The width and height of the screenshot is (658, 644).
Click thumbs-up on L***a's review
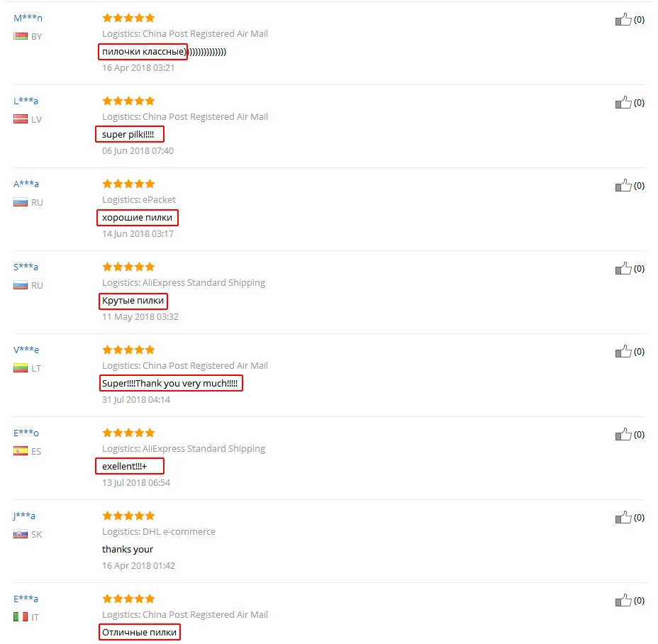623,102
